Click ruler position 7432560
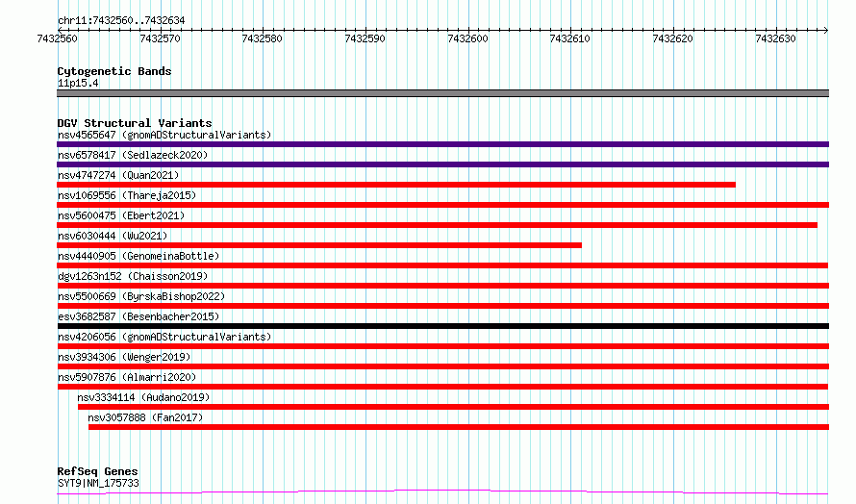Screen dimensions: 856x504 58,38
